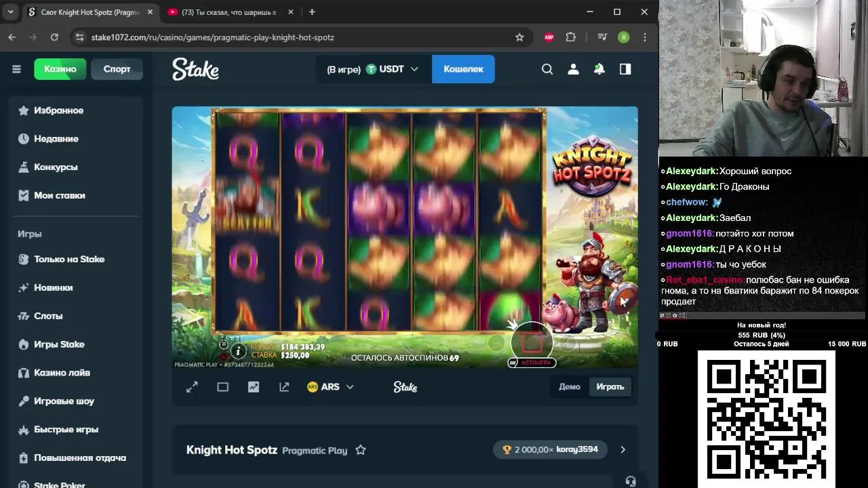This screenshot has height=488, width=868.
Task: Open the slot settings menu icon
Action: [224, 344]
